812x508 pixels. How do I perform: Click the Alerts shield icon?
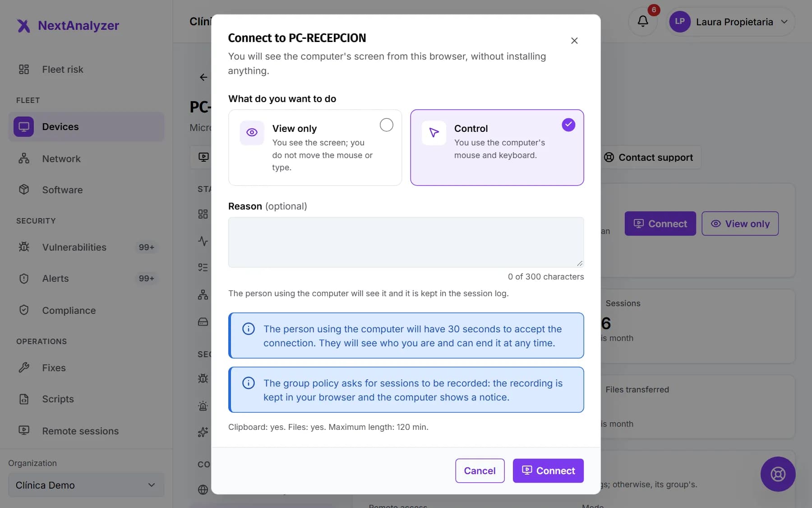click(24, 279)
